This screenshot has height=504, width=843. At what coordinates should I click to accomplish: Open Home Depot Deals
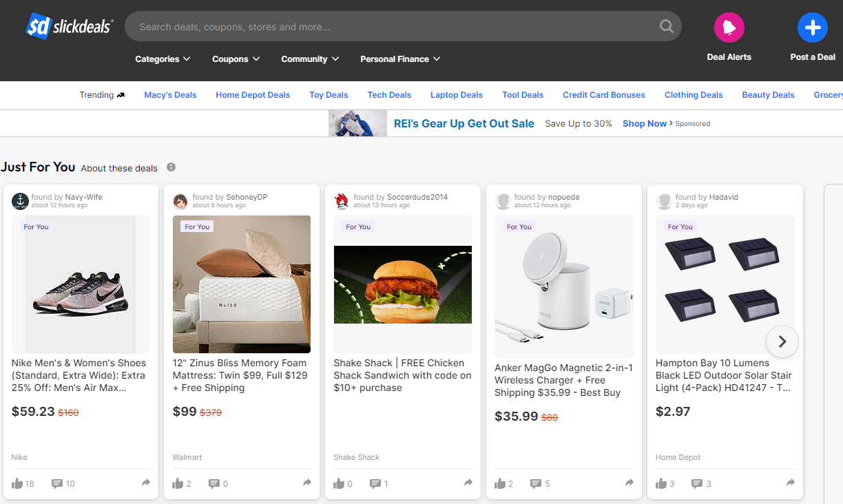pyautogui.click(x=253, y=95)
